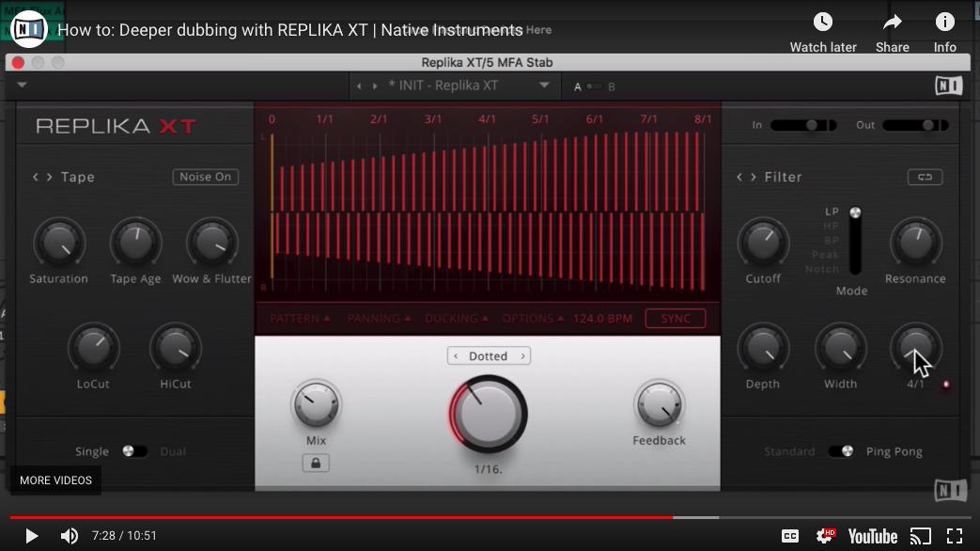Toggle the SYNC button
Screen dimensions: 980x551
676,319
